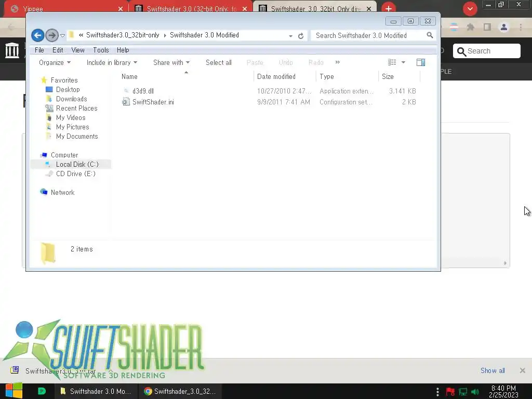Screen dimensions: 532x399
Task: Click the red flag tray icon
Action: click(x=450, y=392)
